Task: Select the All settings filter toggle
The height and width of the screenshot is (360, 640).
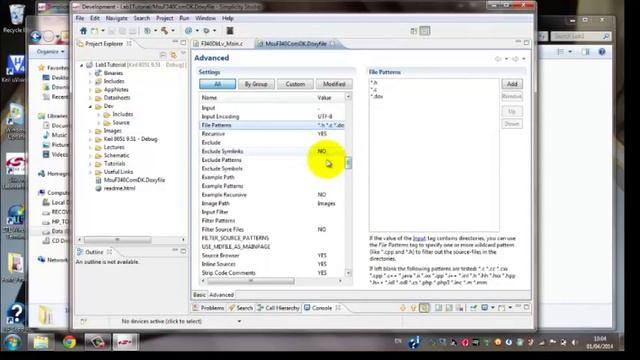Action: [218, 84]
